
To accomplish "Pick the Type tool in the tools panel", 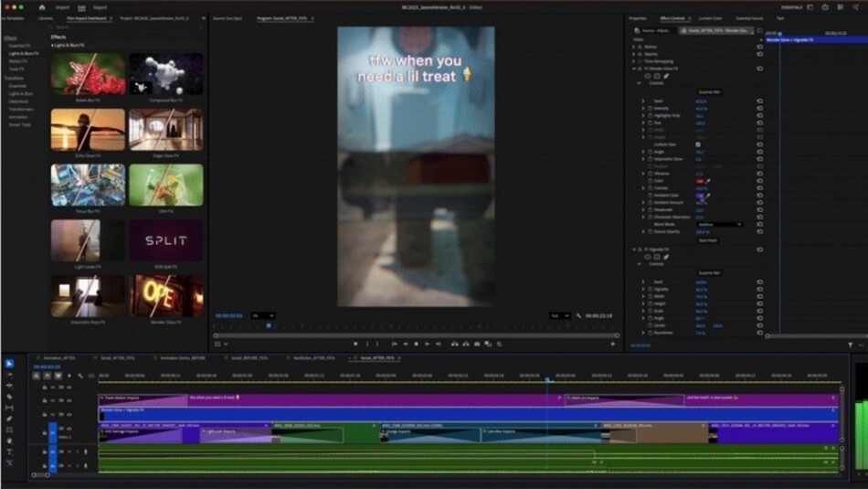I will point(10,452).
